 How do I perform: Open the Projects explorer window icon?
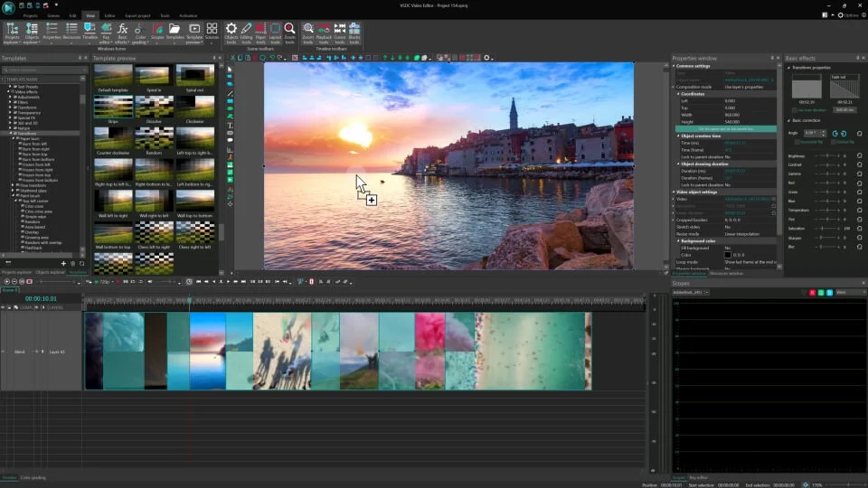pyautogui.click(x=12, y=33)
